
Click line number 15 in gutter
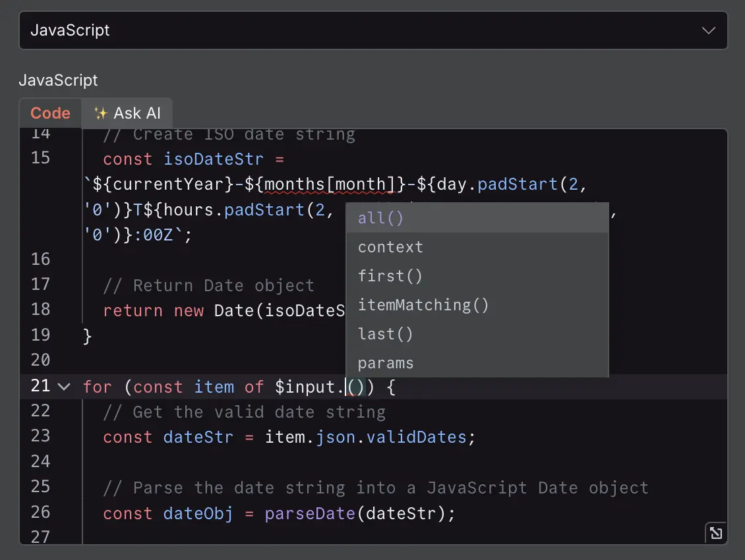tap(40, 158)
